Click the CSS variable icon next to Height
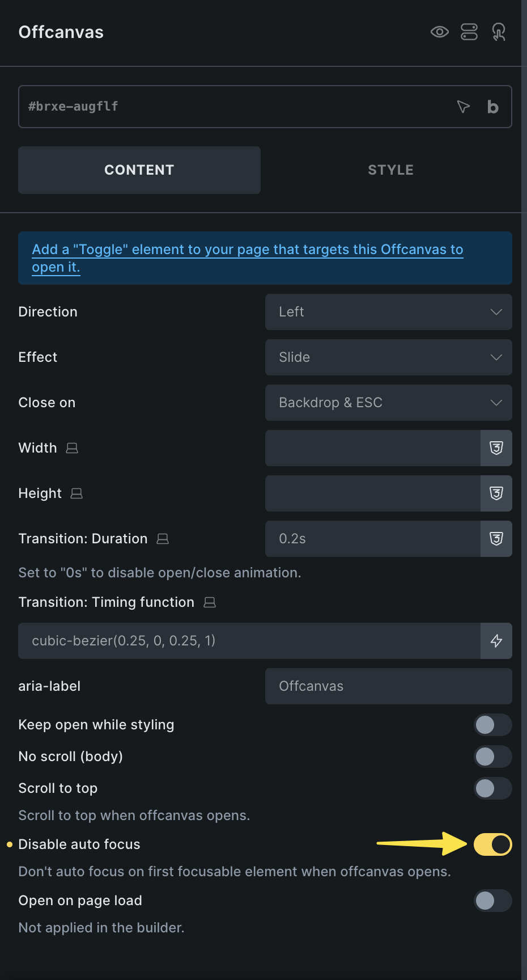527x980 pixels. coord(496,493)
